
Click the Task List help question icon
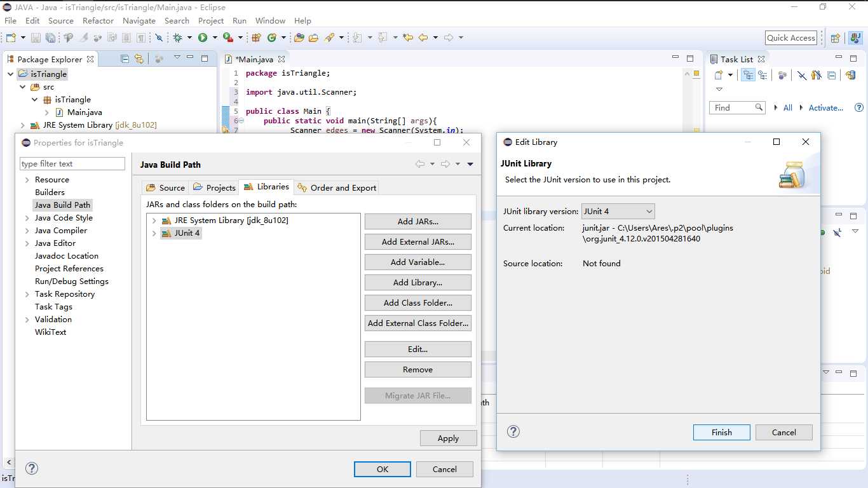859,108
